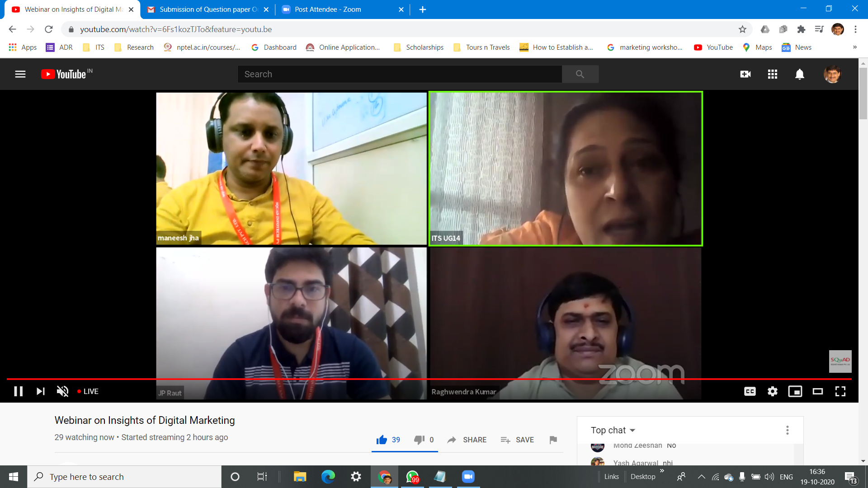
Task: Open the ADR bookmark
Action: (x=59, y=47)
